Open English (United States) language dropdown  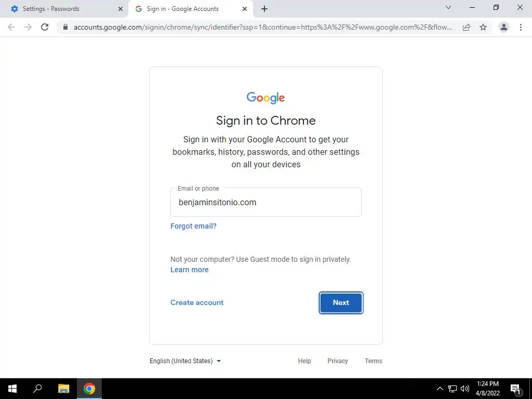(185, 361)
